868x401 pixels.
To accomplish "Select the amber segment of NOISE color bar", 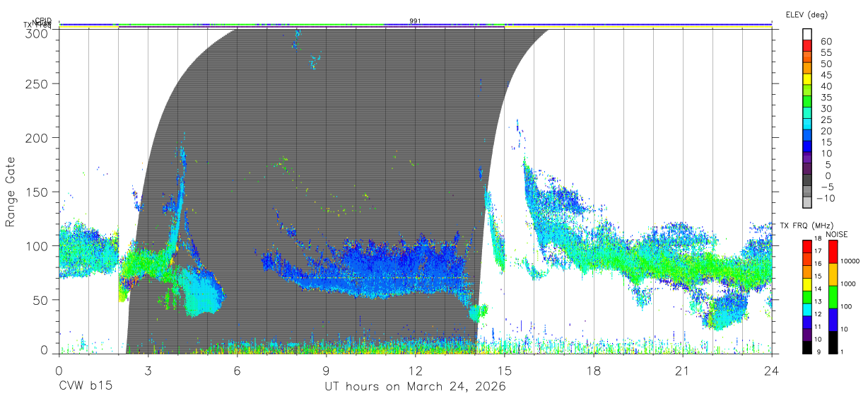I will tap(832, 274).
